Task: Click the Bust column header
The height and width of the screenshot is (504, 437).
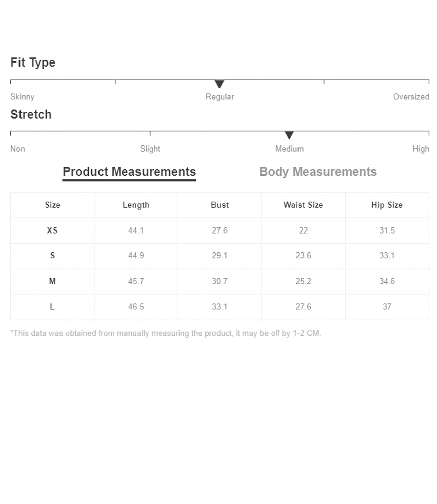Action: (220, 205)
